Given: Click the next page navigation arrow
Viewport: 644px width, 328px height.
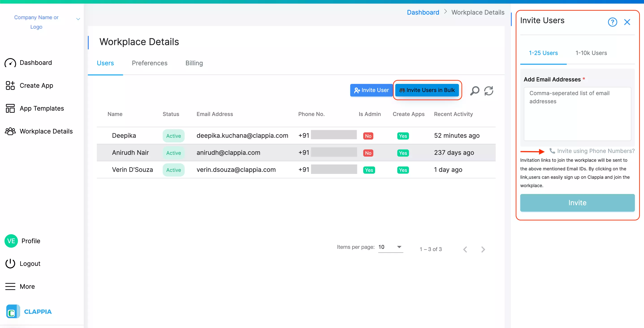Looking at the screenshot, I should 483,249.
